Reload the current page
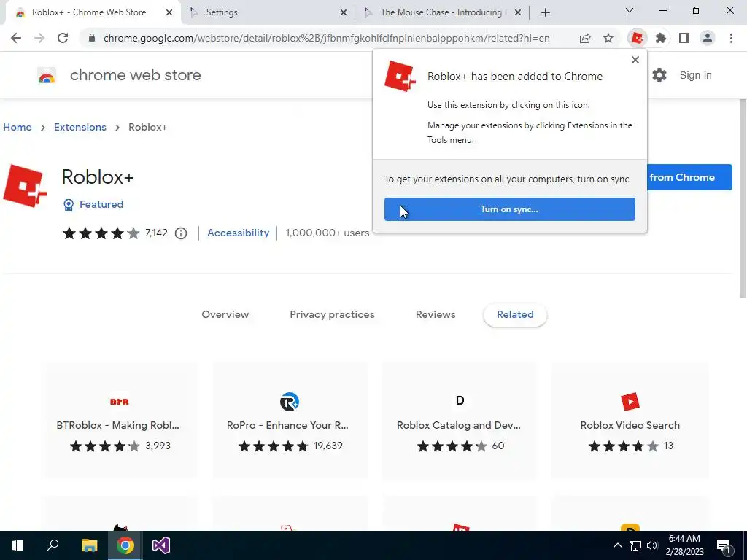 click(x=63, y=38)
